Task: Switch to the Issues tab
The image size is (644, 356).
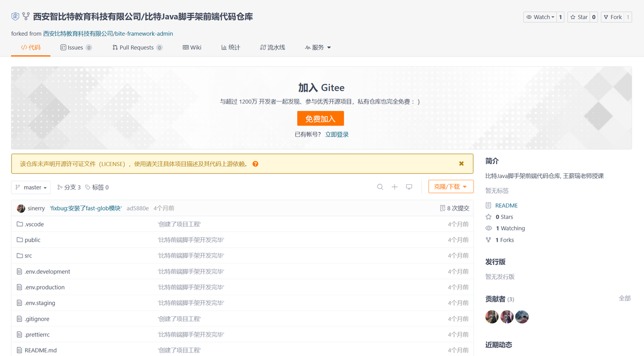Action: pyautogui.click(x=76, y=47)
